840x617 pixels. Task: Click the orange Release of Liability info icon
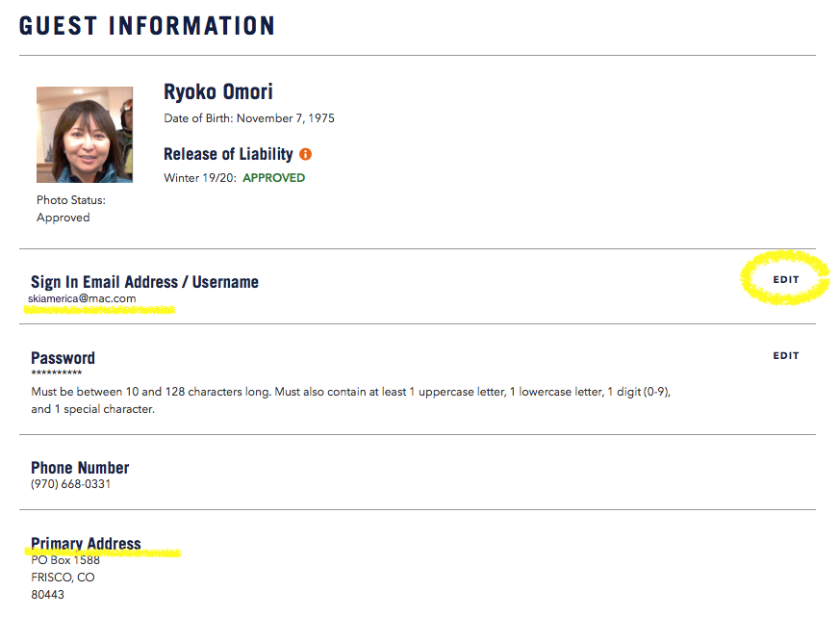click(x=306, y=154)
